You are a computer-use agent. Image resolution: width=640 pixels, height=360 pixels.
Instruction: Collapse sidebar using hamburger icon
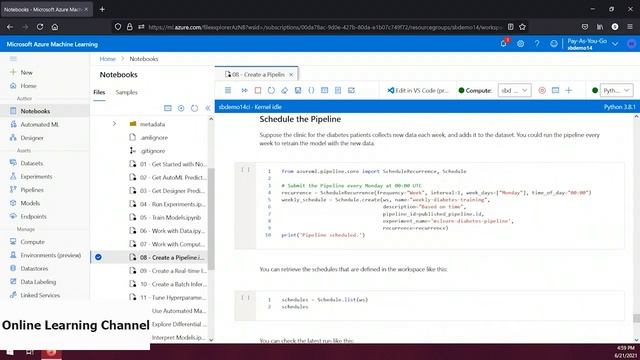tap(13, 59)
